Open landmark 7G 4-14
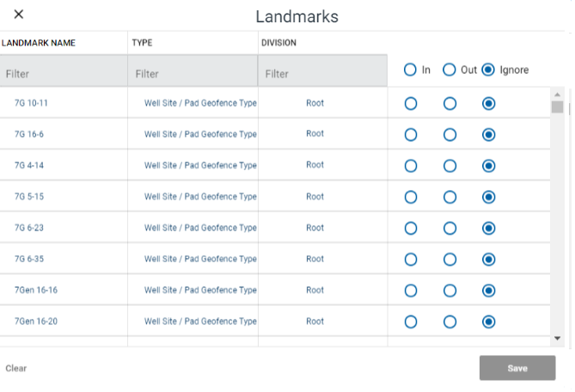This screenshot has height=392, width=575. coord(29,165)
